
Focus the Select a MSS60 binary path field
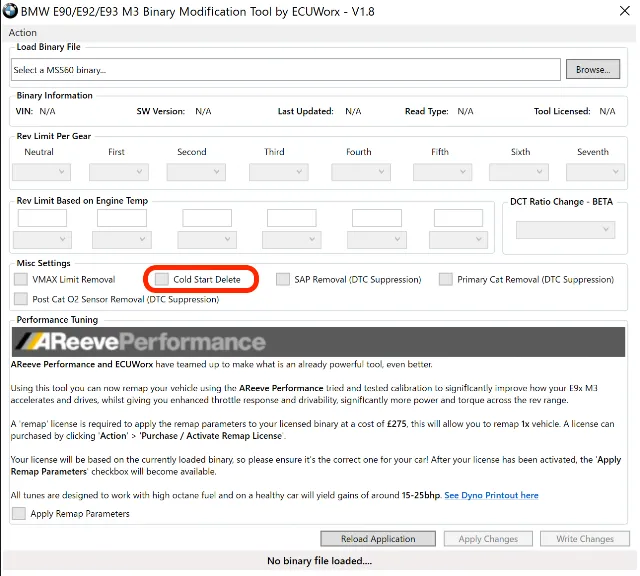click(286, 70)
